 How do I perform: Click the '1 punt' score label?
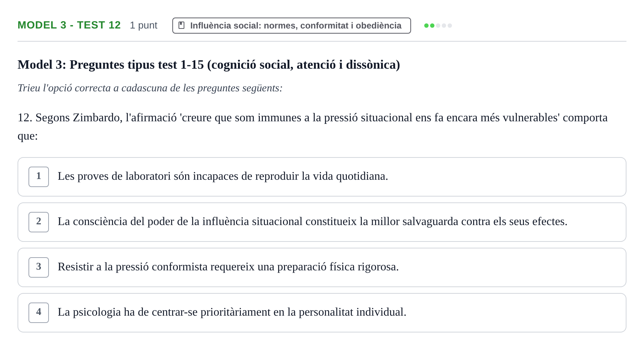click(143, 25)
